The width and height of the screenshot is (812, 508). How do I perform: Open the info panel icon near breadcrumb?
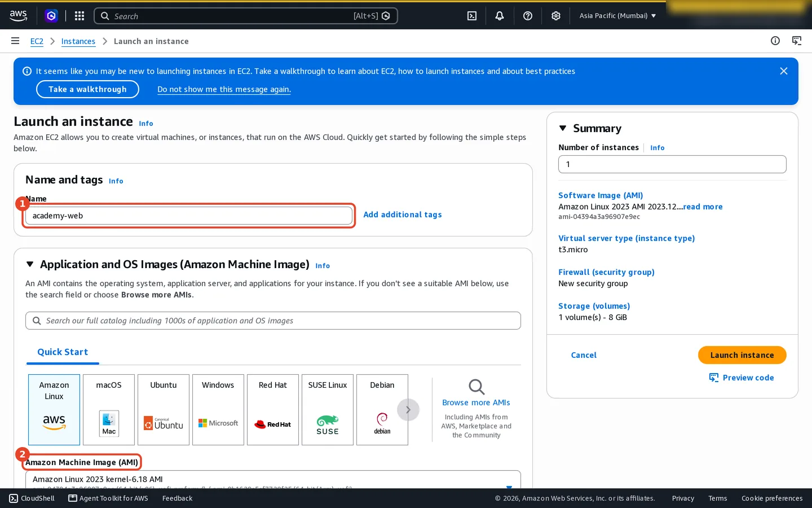click(x=775, y=41)
